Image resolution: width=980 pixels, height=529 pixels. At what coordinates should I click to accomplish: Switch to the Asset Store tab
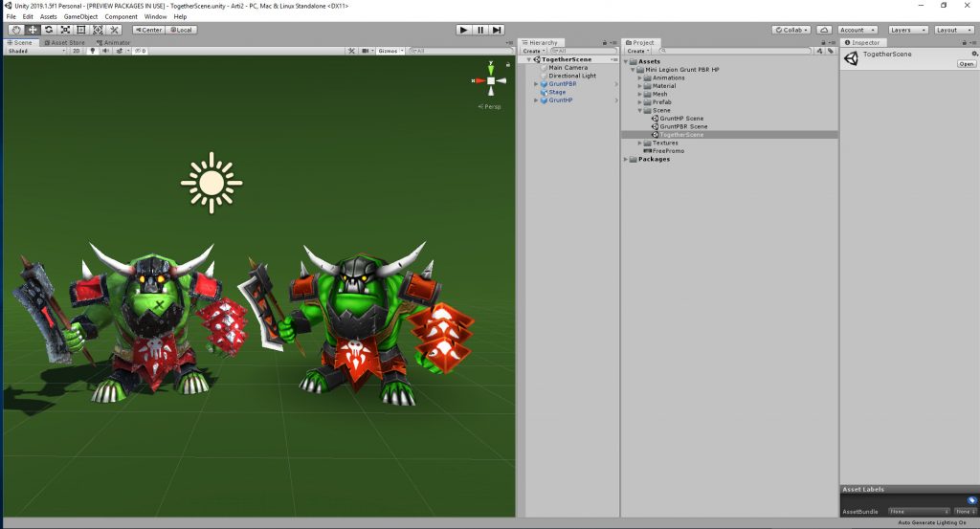64,42
